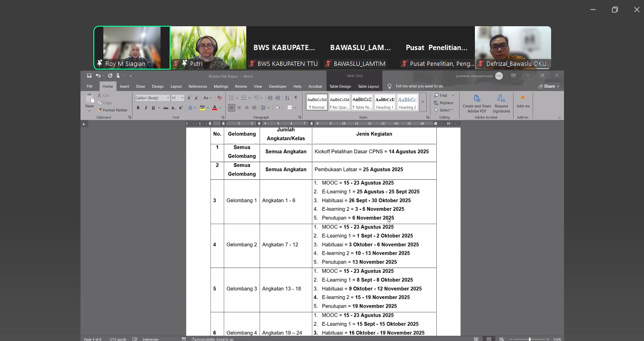Go to the Review tab
The height and width of the screenshot is (341, 644).
241,86
